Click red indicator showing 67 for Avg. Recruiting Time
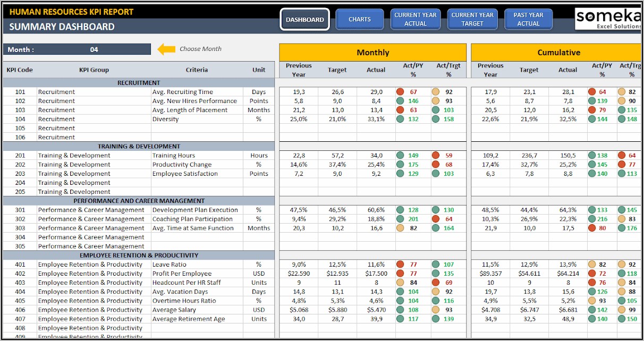The height and width of the screenshot is (341, 644). click(x=400, y=92)
